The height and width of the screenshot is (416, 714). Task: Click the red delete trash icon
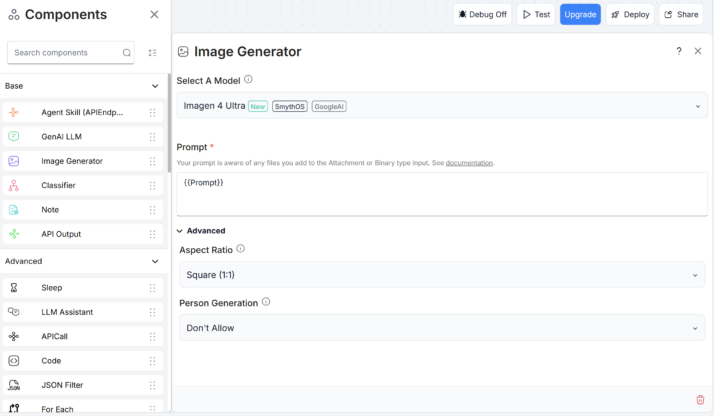click(700, 400)
